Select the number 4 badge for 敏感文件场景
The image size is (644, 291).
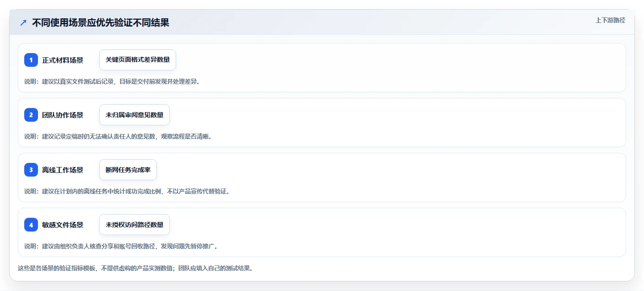pyautogui.click(x=31, y=225)
